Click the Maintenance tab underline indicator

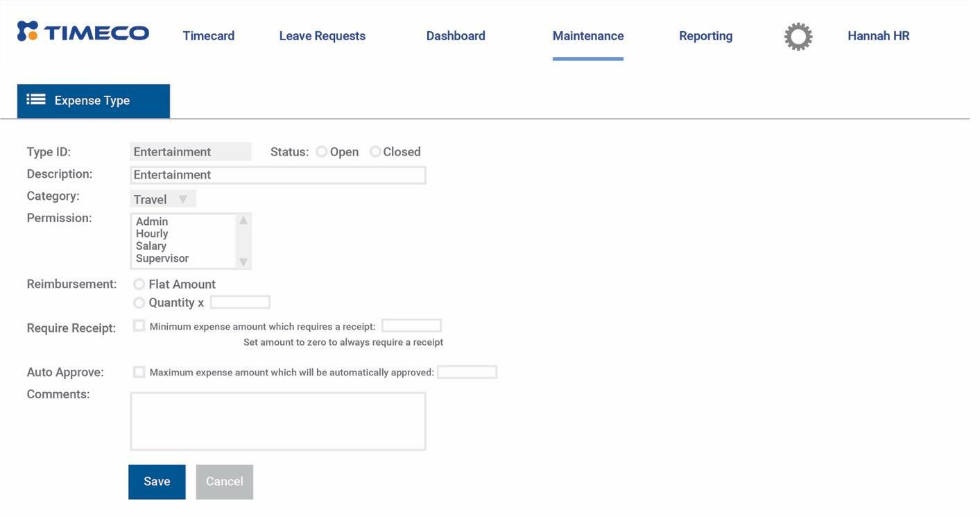coord(587,60)
